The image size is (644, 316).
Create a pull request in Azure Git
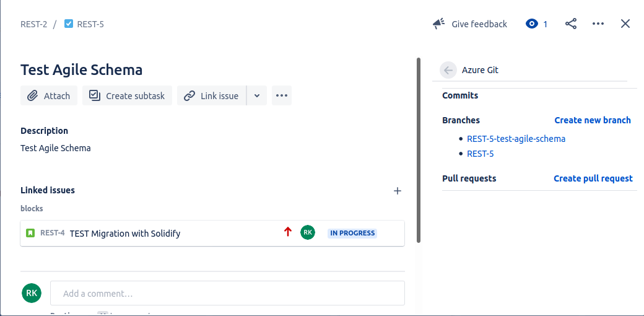593,178
